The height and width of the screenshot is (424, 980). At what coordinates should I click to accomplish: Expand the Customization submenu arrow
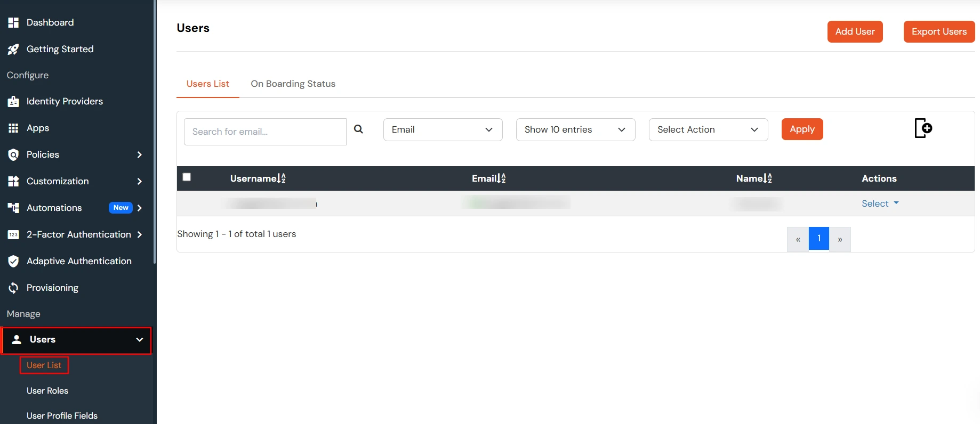(140, 181)
